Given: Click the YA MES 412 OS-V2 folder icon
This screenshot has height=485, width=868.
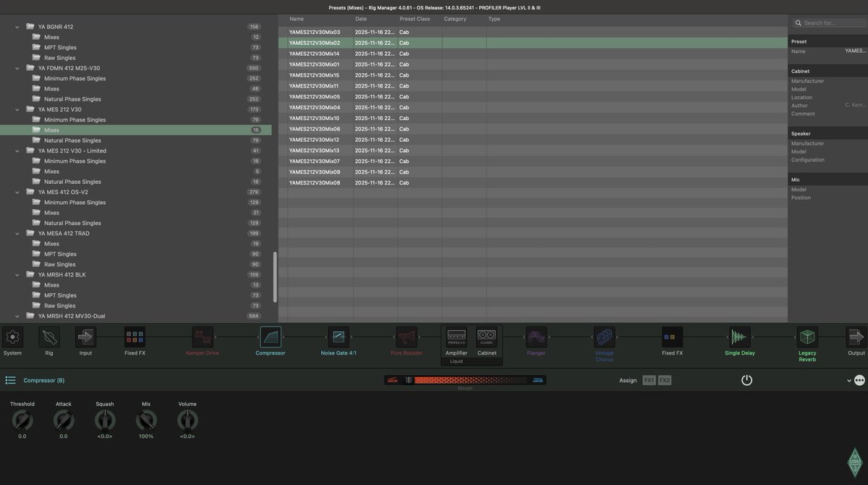Looking at the screenshot, I should point(30,192).
